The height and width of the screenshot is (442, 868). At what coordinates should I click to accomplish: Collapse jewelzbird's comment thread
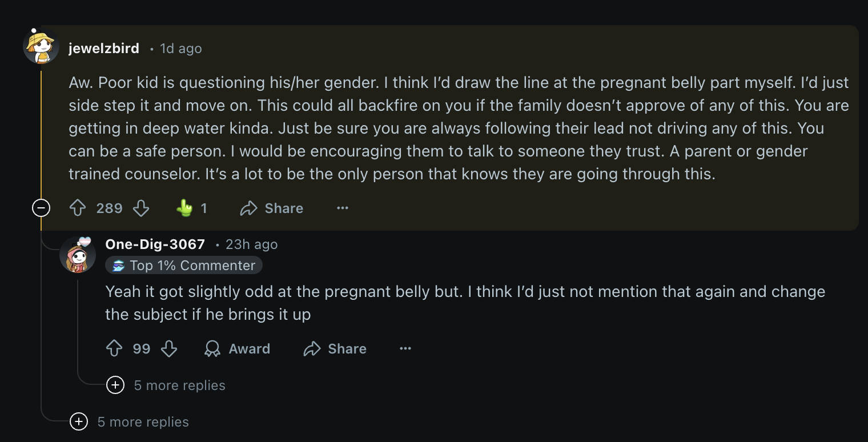(41, 208)
